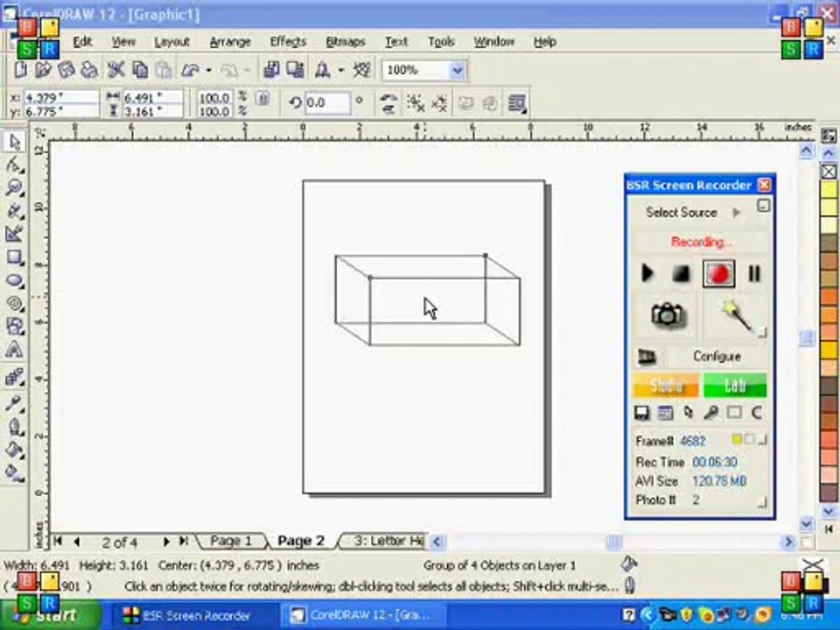Stop the BSR recording
Image resolution: width=840 pixels, height=630 pixels.
click(682, 274)
